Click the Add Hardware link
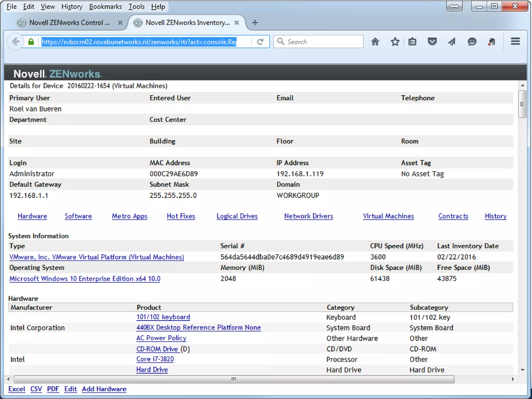 pos(104,389)
